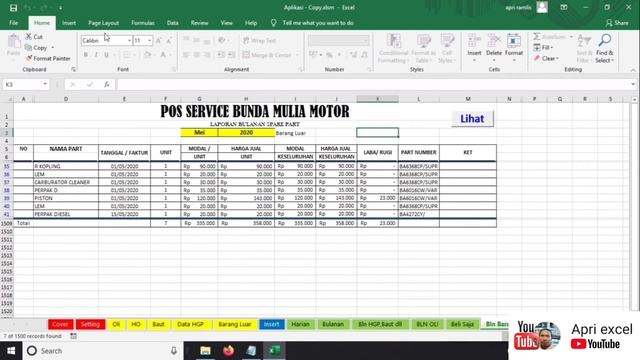
Task: Click the Share button
Action: tap(617, 23)
